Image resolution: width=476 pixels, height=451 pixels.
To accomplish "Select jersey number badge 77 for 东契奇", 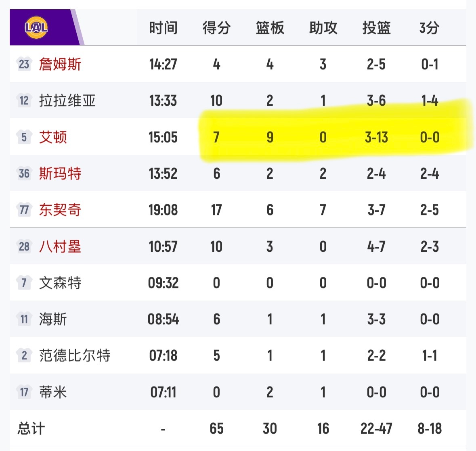I will [23, 210].
